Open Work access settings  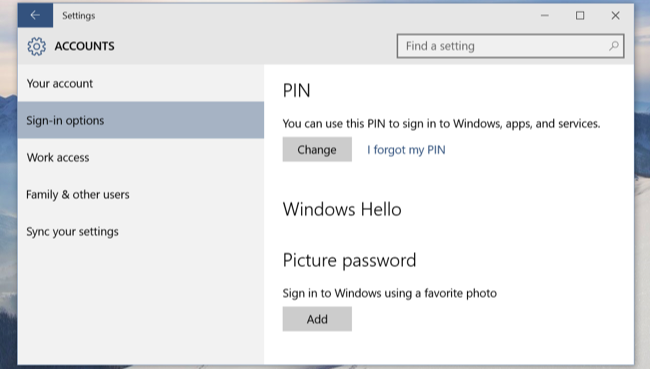[141, 157]
